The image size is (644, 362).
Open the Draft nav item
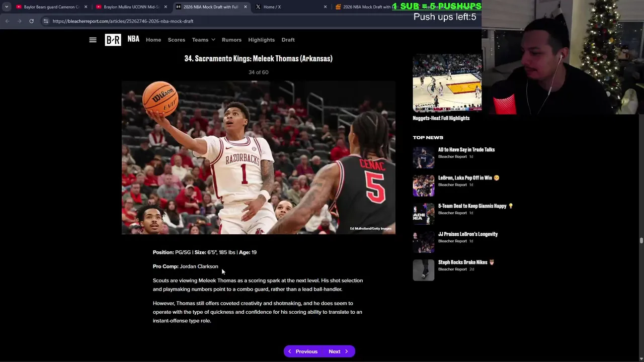coord(288,40)
